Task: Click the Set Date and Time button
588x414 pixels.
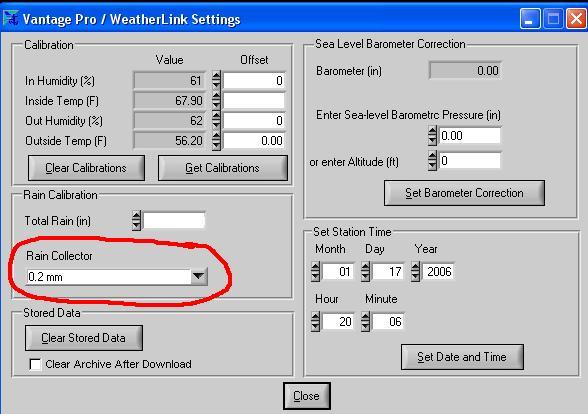Action: tap(462, 357)
